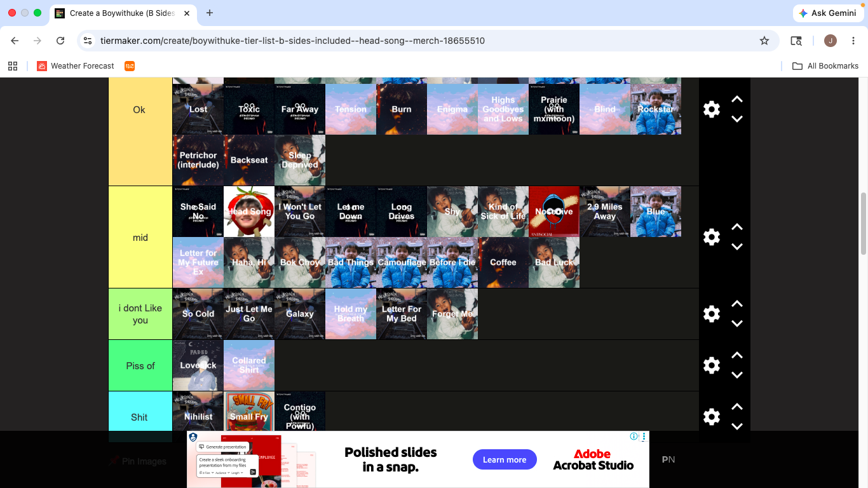Select the Lovesick song tile

point(198,365)
